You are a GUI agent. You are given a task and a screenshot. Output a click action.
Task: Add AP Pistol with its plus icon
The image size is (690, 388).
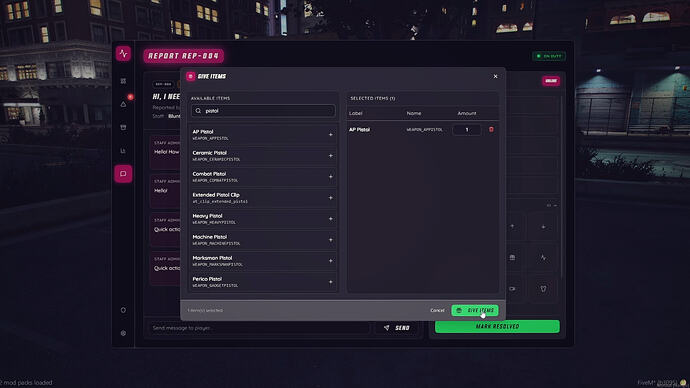pyautogui.click(x=330, y=135)
